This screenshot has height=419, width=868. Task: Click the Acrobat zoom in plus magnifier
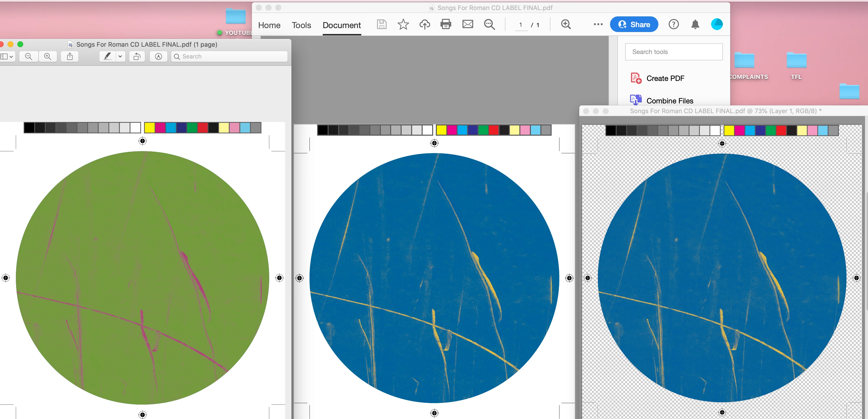[x=566, y=24]
